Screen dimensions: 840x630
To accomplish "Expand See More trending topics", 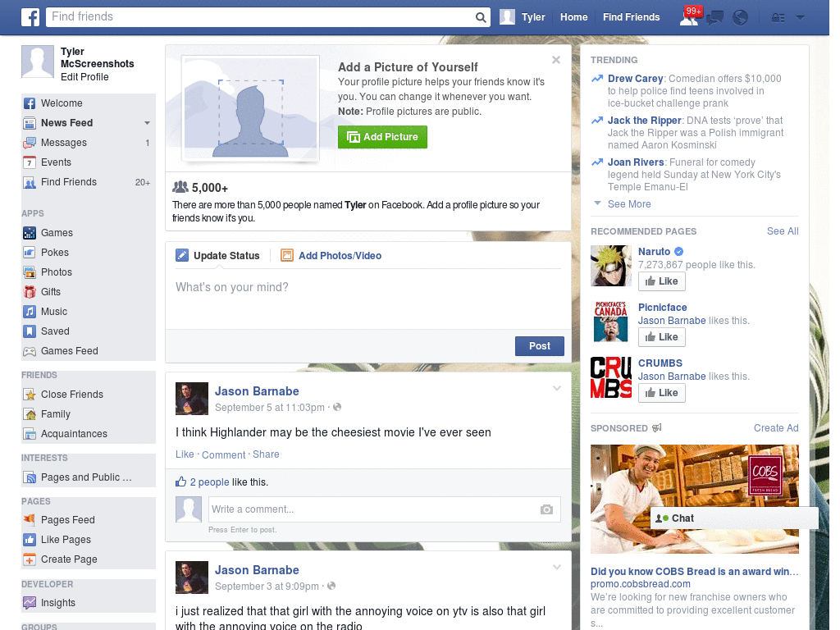I will click(629, 204).
